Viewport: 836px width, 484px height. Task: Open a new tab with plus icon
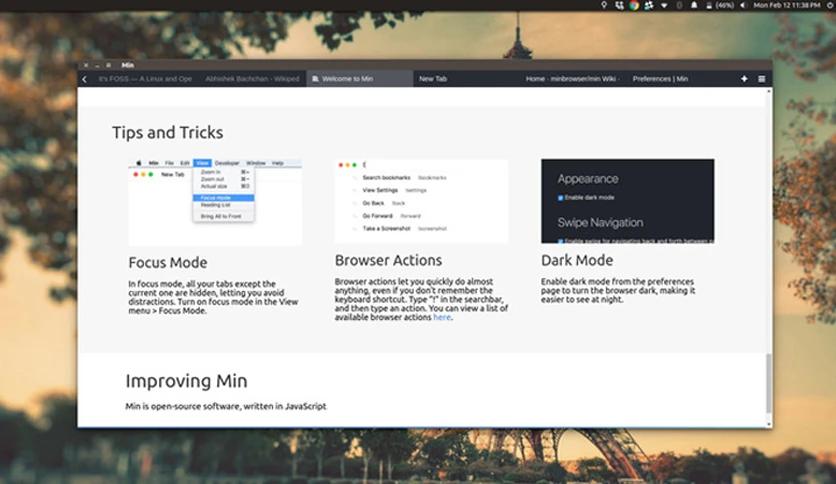744,79
